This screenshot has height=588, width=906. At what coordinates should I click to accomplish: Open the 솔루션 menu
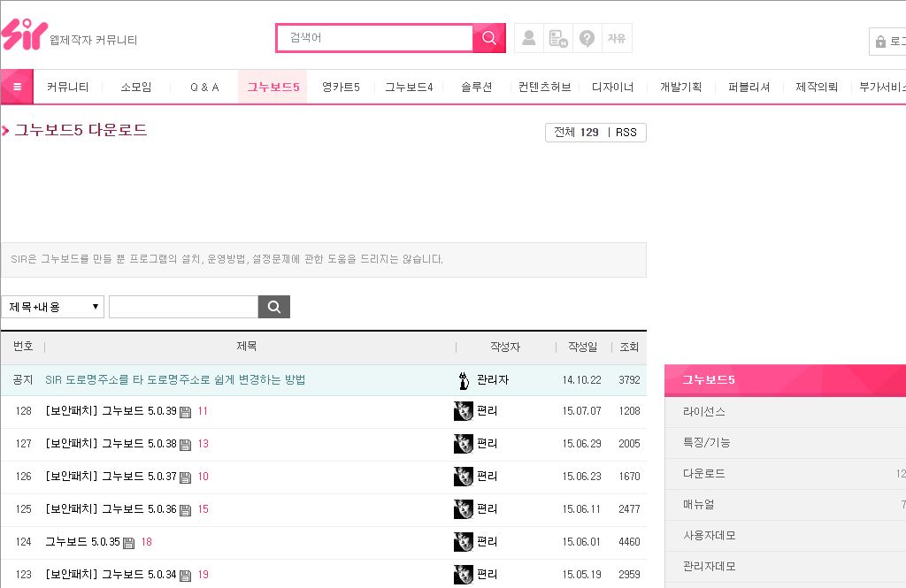(x=477, y=88)
